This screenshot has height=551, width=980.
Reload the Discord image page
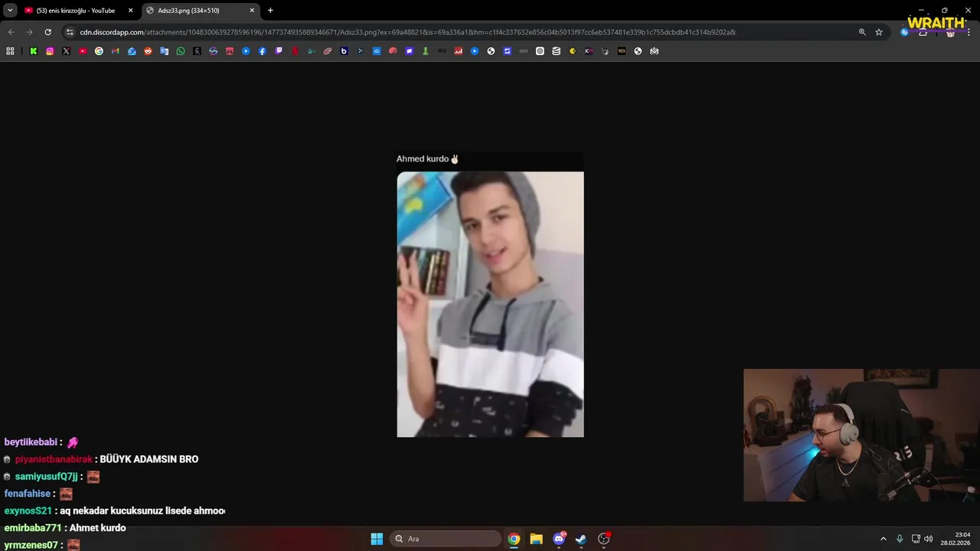pyautogui.click(x=47, y=32)
